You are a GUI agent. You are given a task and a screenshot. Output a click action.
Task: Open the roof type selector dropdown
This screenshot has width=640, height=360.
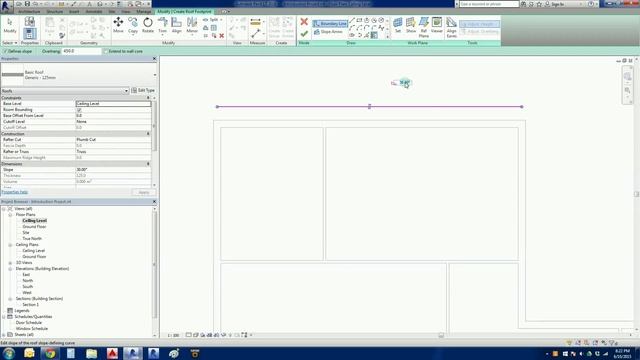point(155,75)
